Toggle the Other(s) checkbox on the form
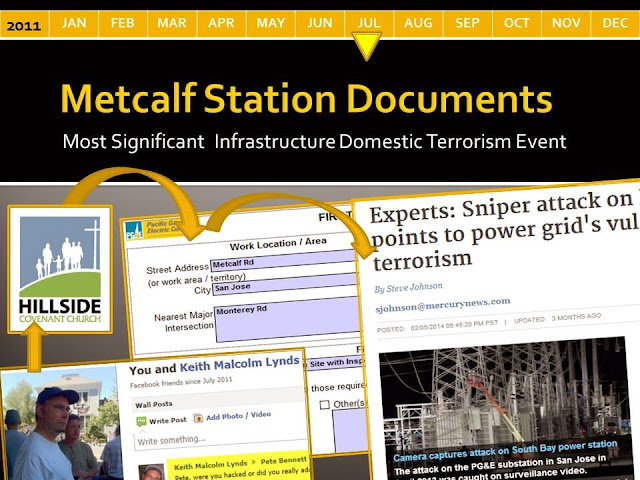640x480 pixels. coord(324,405)
